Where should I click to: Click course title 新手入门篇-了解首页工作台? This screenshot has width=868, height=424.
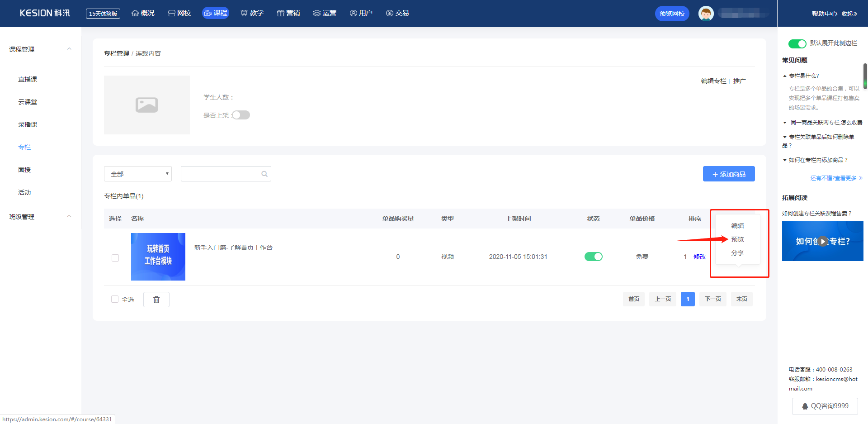(x=233, y=248)
